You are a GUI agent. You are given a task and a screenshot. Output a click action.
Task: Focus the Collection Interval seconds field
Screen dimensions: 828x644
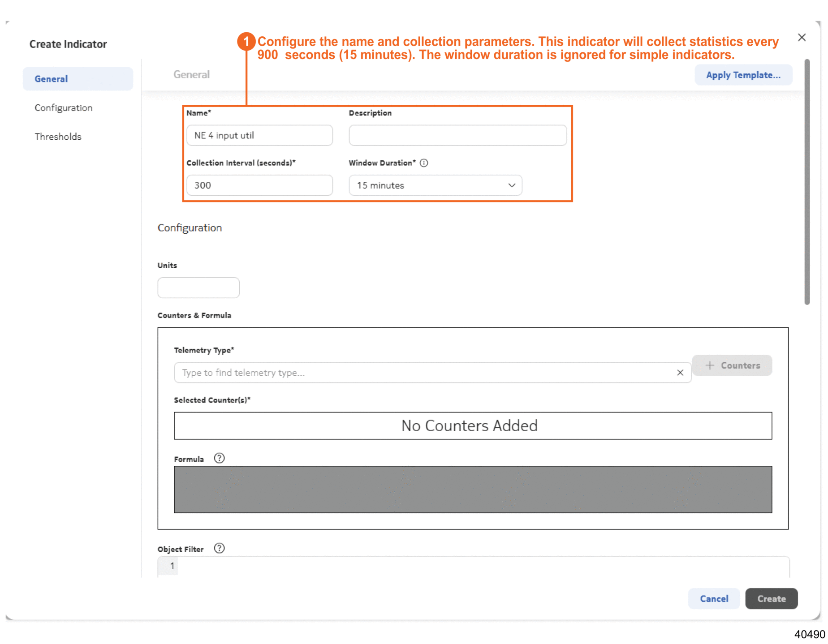[259, 185]
